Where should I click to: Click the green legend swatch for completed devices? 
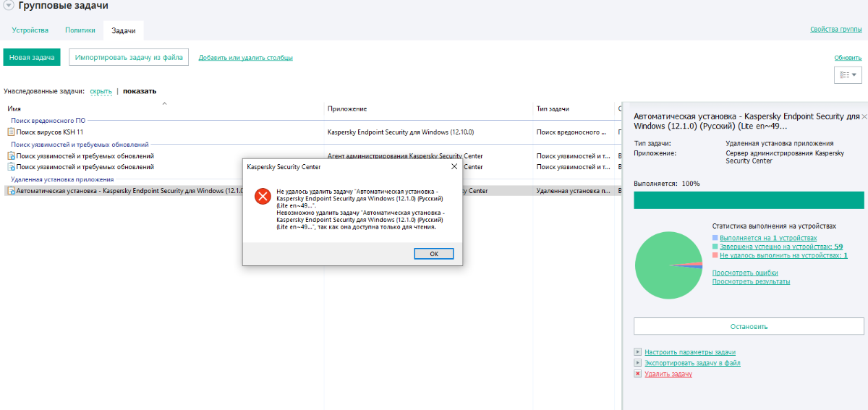click(715, 246)
